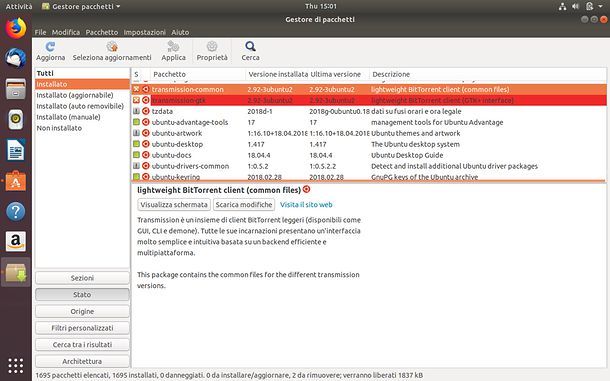The width and height of the screenshot is (610, 381).
Task: Click the Sezioni filter button
Action: (82, 278)
